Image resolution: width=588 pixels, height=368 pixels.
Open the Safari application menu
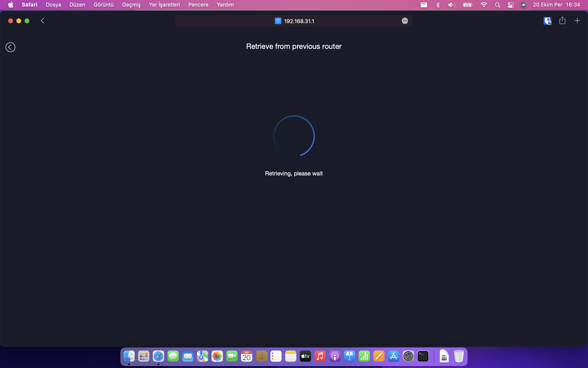(29, 5)
